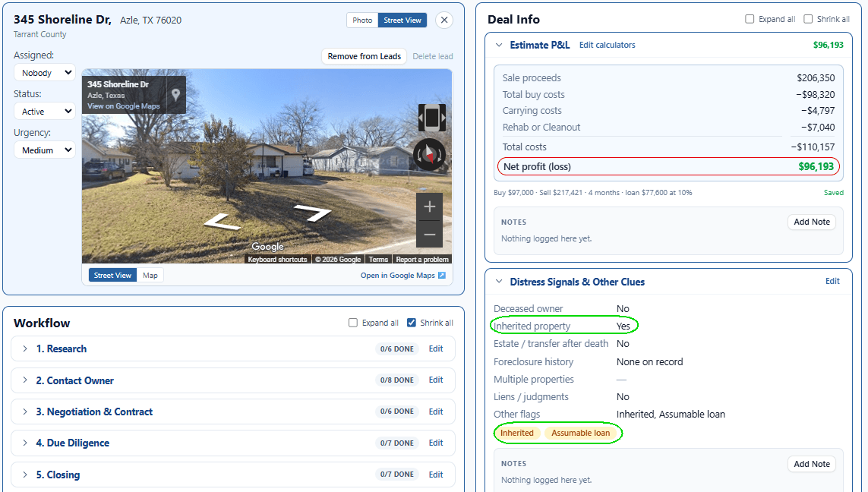Uncheck the Workflow Shrink all checkbox
The image size is (868, 492).
pos(412,323)
